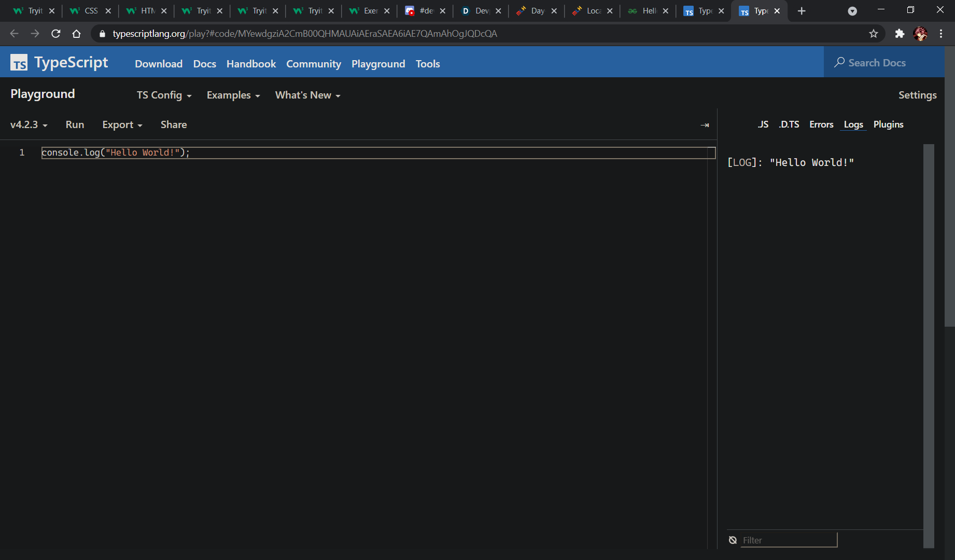This screenshot has width=955, height=560.
Task: Open a new browser tab
Action: click(x=802, y=11)
